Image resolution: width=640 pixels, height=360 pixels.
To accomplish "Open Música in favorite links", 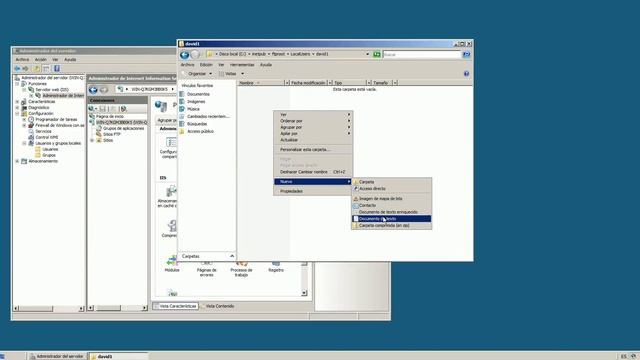I will tap(193, 109).
